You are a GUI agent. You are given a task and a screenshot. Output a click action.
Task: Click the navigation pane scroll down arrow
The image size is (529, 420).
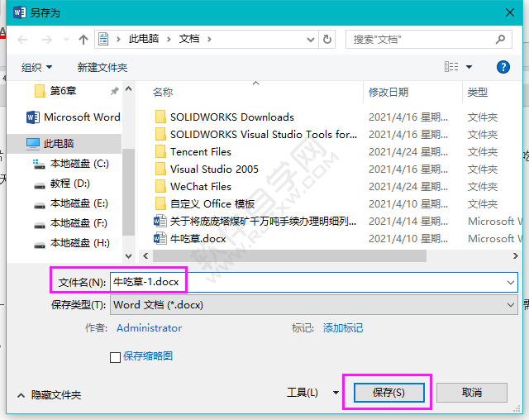coord(129,255)
